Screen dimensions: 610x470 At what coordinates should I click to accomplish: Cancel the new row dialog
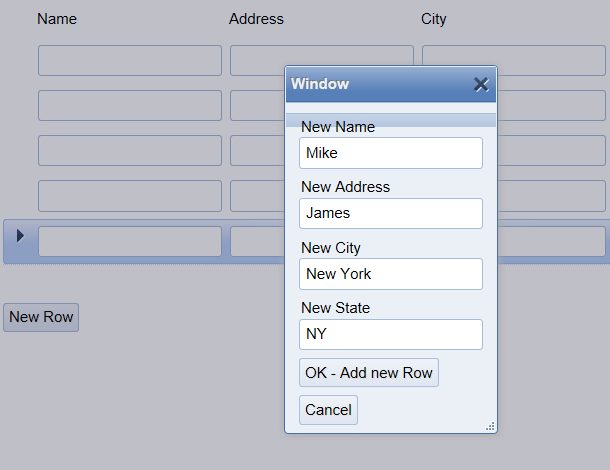(328, 410)
